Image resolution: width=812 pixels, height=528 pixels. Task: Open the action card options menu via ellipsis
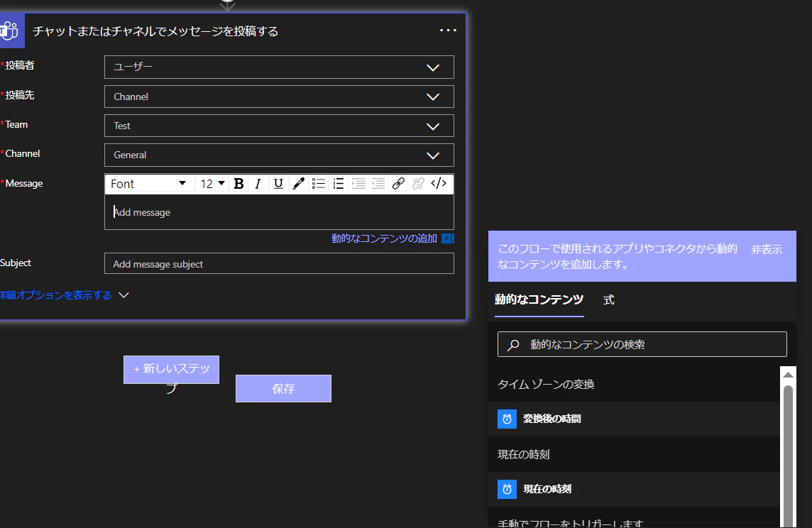tap(448, 31)
